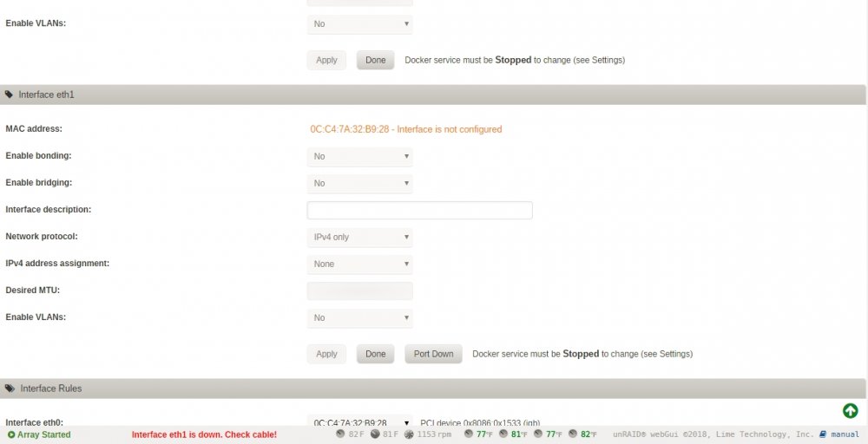Open the IPv4 address assignment dropdown

(360, 264)
